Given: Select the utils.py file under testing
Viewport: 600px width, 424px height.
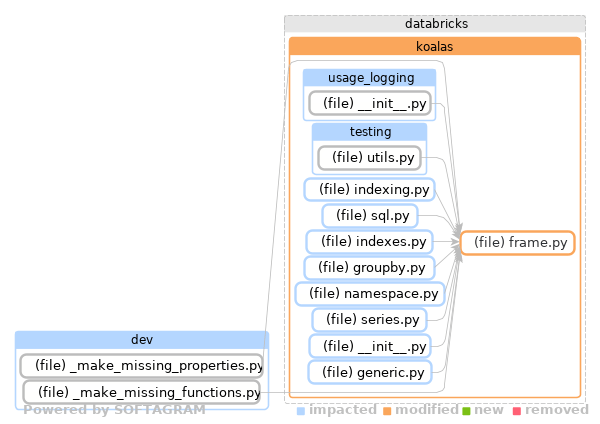Looking at the screenshot, I should [x=370, y=157].
